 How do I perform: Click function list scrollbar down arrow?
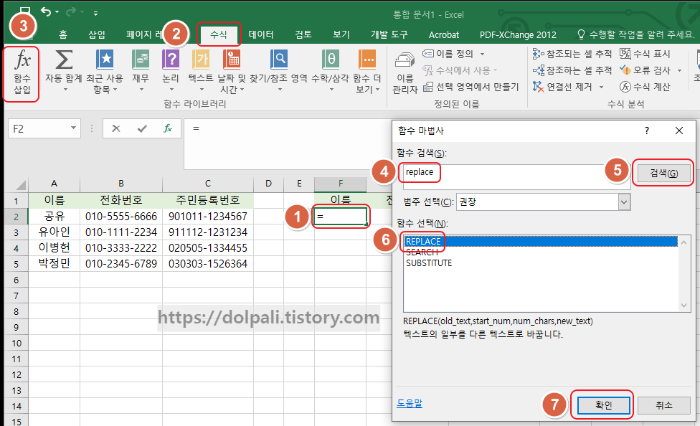point(684,305)
